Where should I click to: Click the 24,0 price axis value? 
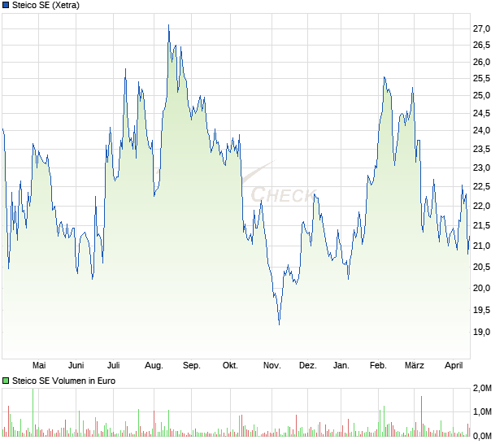pos(481,131)
